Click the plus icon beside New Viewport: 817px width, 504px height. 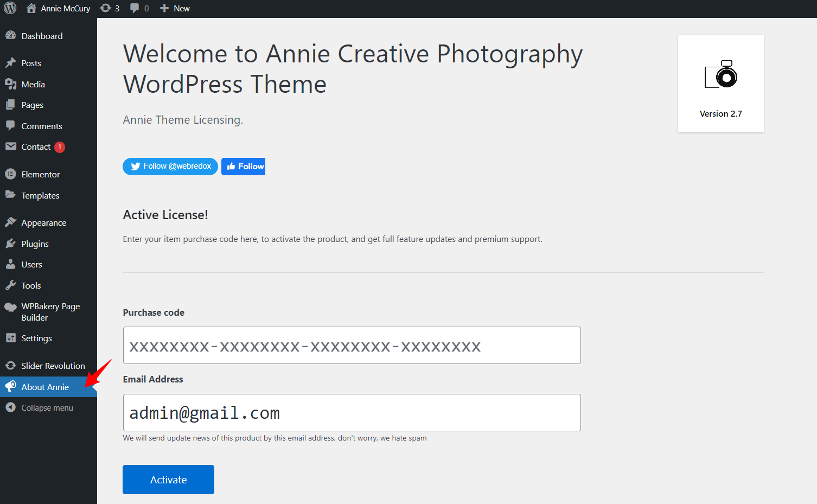pos(164,8)
